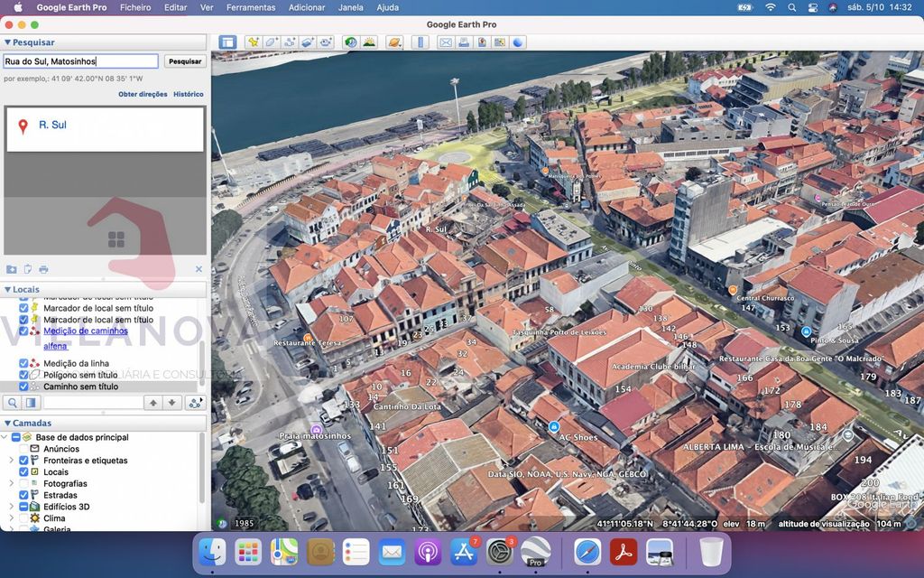The height and width of the screenshot is (578, 924).
Task: Toggle the sidebar visibility toolbar icon
Action: 227,42
